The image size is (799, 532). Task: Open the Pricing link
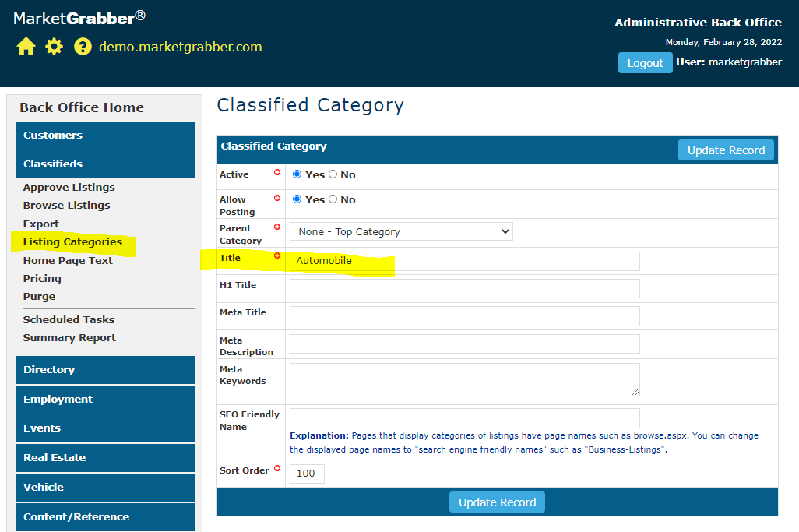click(x=42, y=278)
